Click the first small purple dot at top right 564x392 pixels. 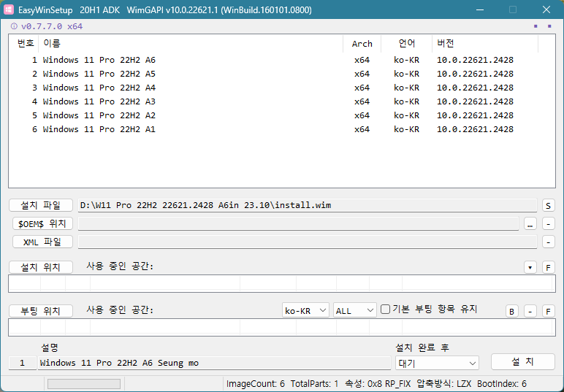pyautogui.click(x=536, y=26)
